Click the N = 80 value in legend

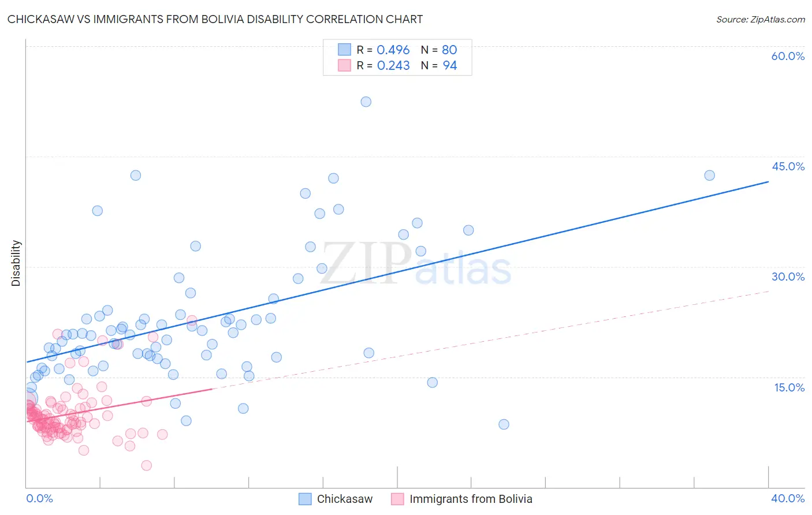click(x=439, y=50)
